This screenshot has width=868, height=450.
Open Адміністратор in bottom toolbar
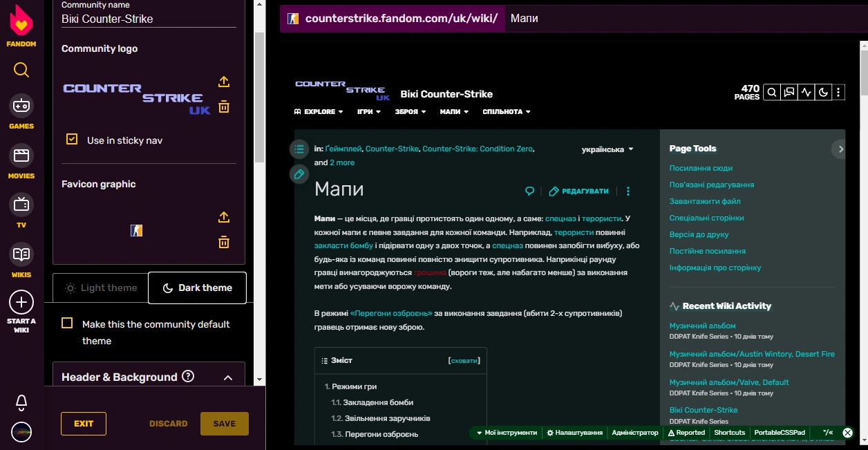[635, 433]
